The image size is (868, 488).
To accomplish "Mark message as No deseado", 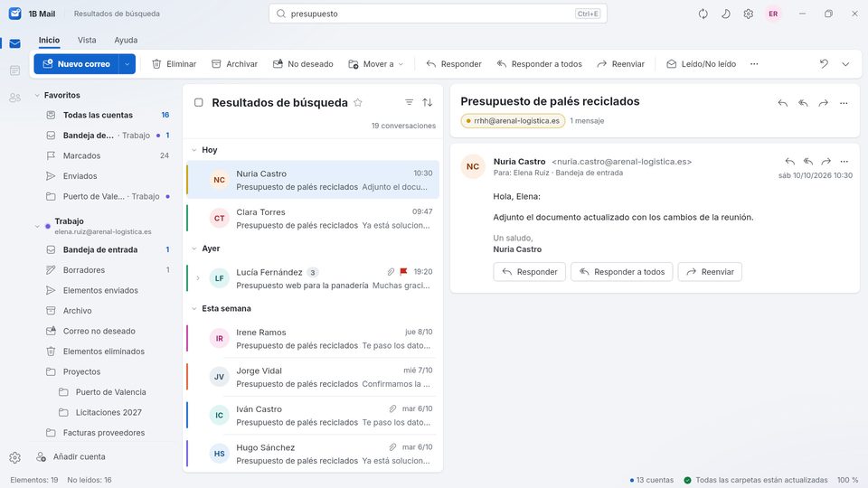I will (303, 64).
